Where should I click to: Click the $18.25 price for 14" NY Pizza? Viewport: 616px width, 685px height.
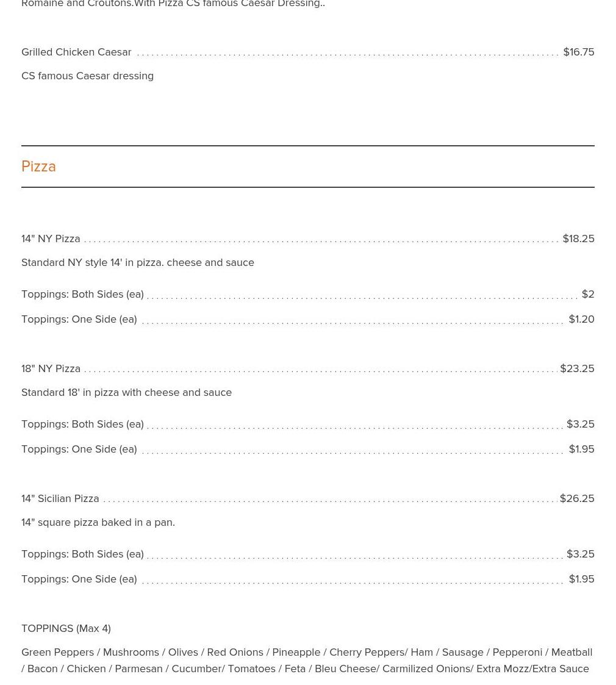(578, 238)
